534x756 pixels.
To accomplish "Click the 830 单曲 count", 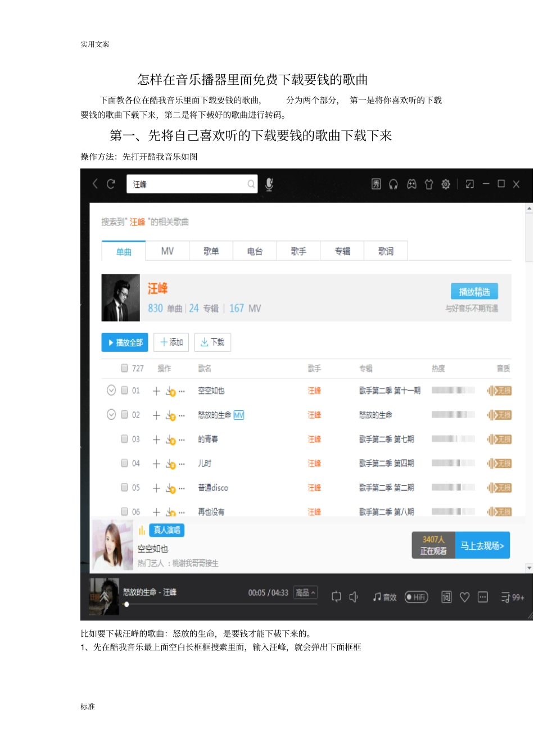I will click(x=165, y=309).
